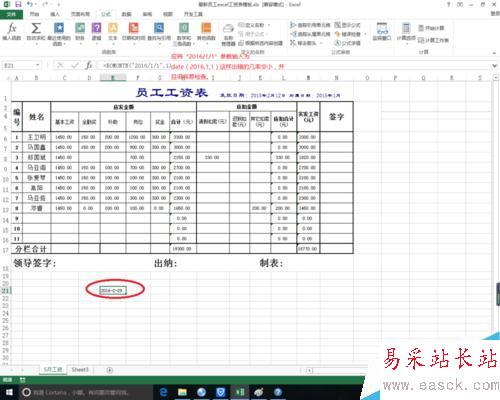The height and width of the screenshot is (400, 500).
Task: Switch to the Insert (插入) ribbon tab
Action: pos(55,14)
